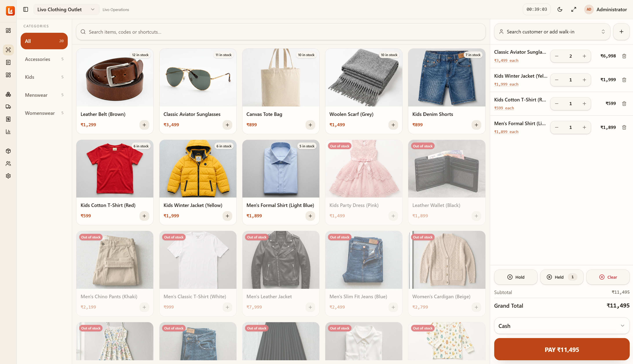Add Leather Belt (Brown) to the cart
The height and width of the screenshot is (364, 633).
pos(144,125)
